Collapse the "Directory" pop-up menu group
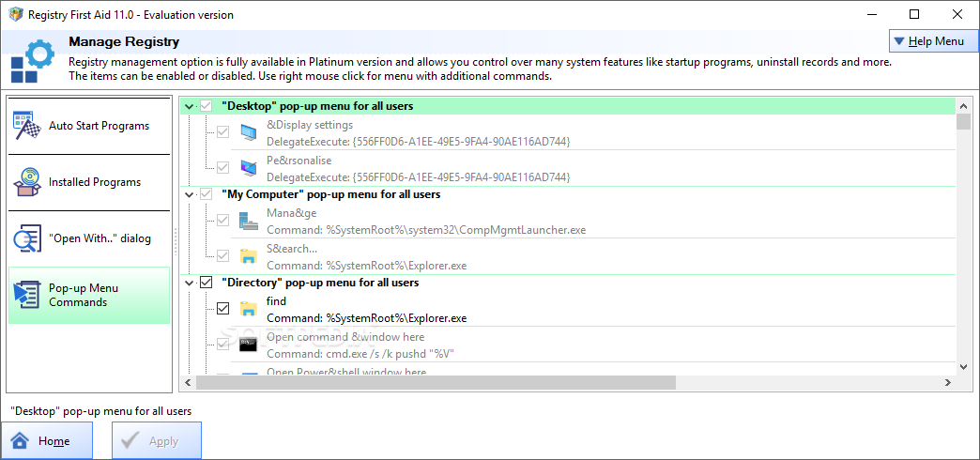Image resolution: width=980 pixels, height=460 pixels. tap(190, 284)
